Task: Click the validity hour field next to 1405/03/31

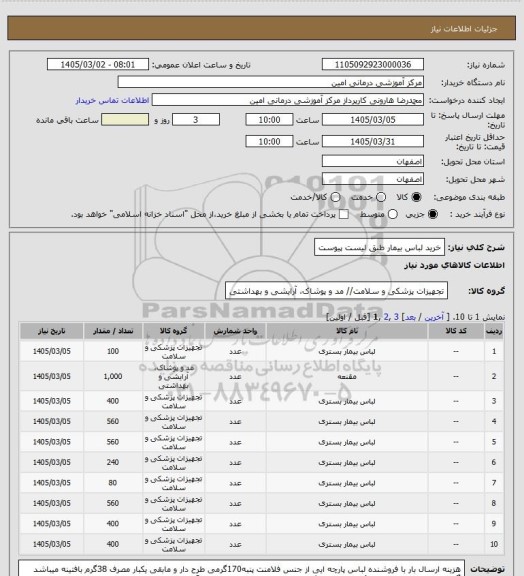Action: pos(269,141)
